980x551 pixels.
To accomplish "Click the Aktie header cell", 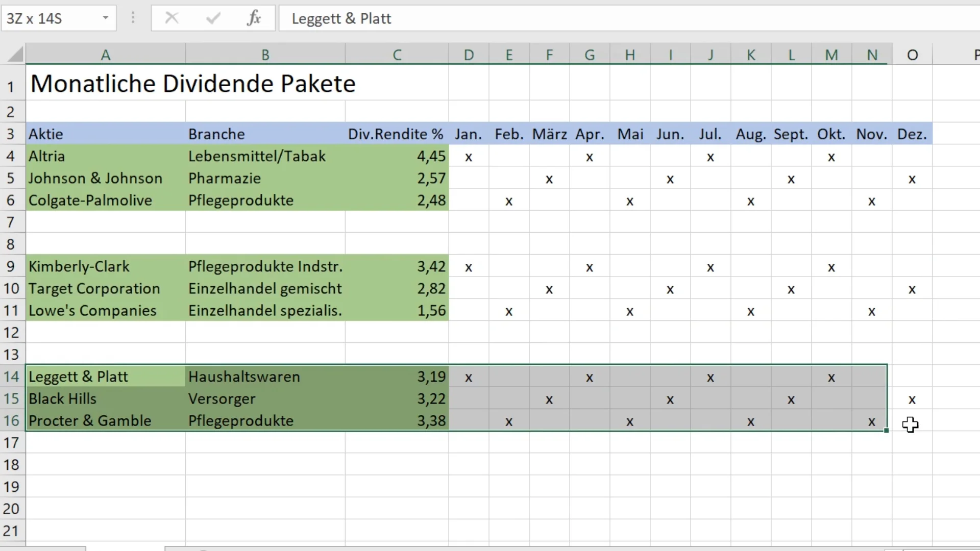I will click(x=106, y=134).
